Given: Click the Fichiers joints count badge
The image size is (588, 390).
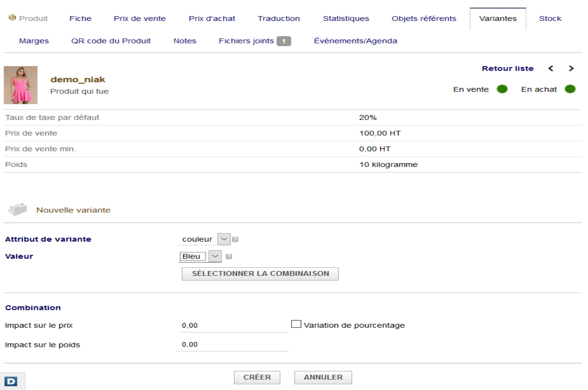Looking at the screenshot, I should click(x=284, y=41).
